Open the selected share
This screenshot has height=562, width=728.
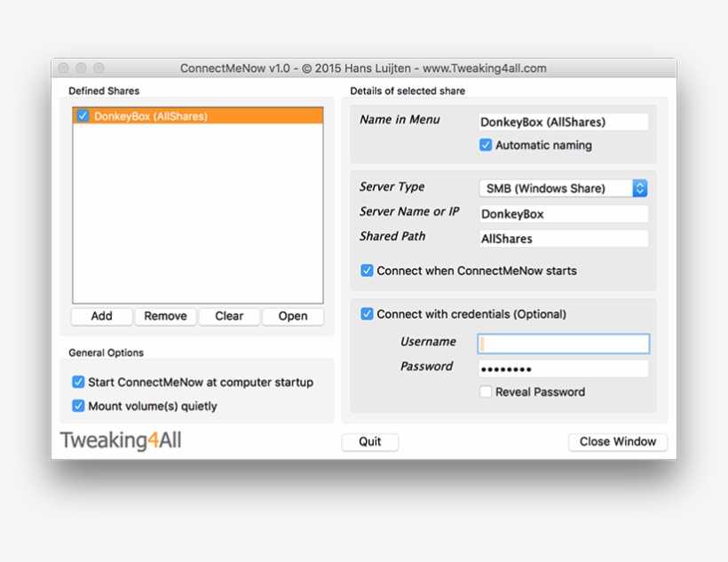(x=293, y=316)
